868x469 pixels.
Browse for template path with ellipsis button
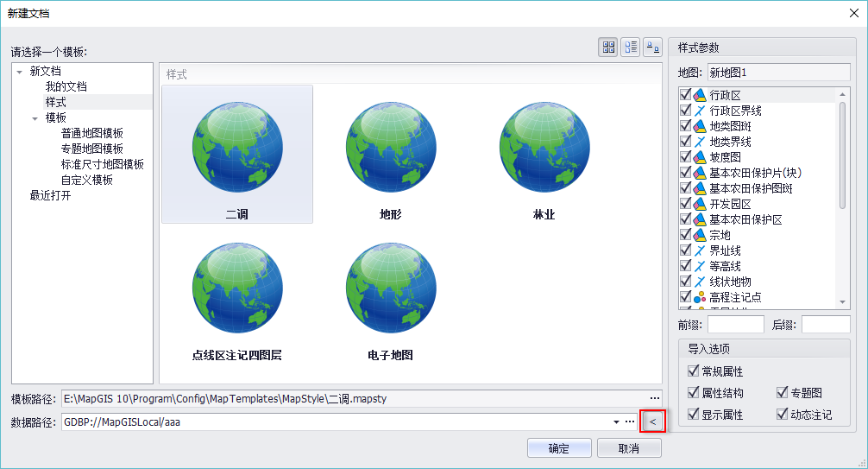655,398
